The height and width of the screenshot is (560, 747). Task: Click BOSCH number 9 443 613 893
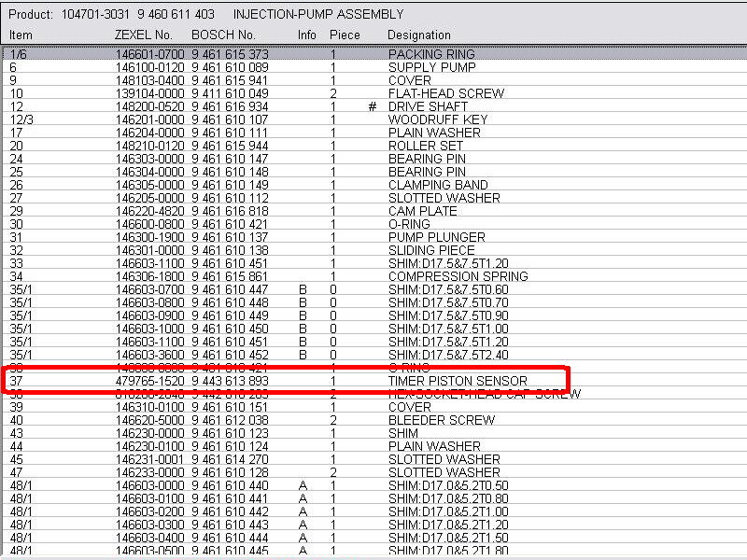coord(230,381)
